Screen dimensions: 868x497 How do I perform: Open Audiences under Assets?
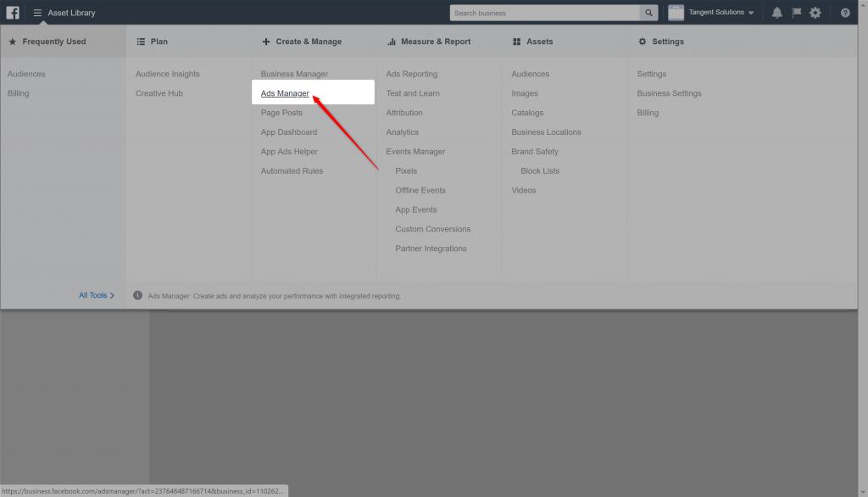(530, 74)
